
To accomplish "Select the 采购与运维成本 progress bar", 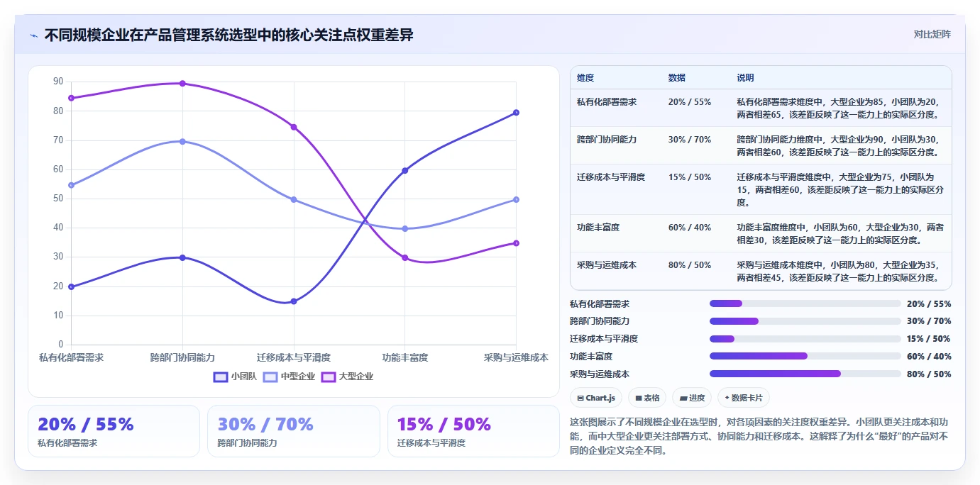I will click(x=805, y=374).
